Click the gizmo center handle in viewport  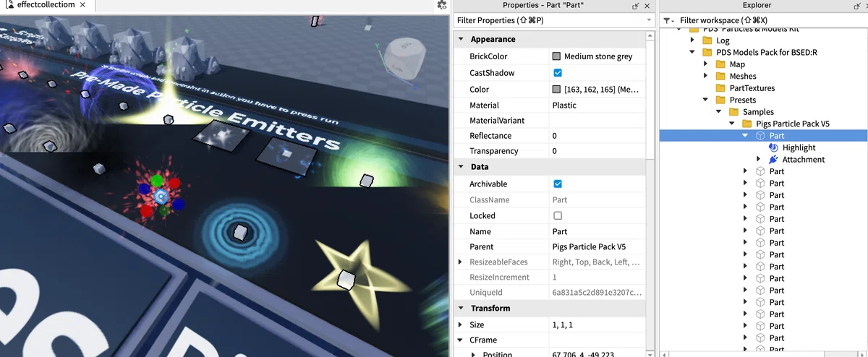(x=161, y=196)
